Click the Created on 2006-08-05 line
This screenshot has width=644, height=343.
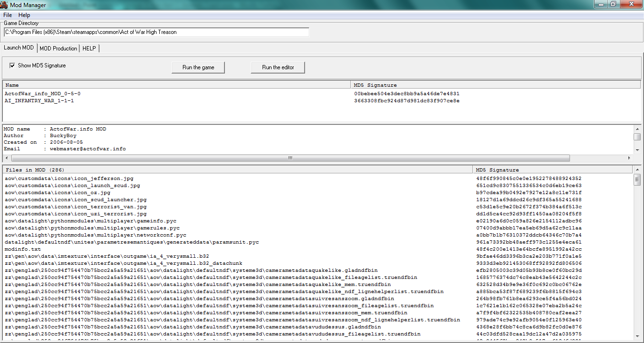[43, 142]
